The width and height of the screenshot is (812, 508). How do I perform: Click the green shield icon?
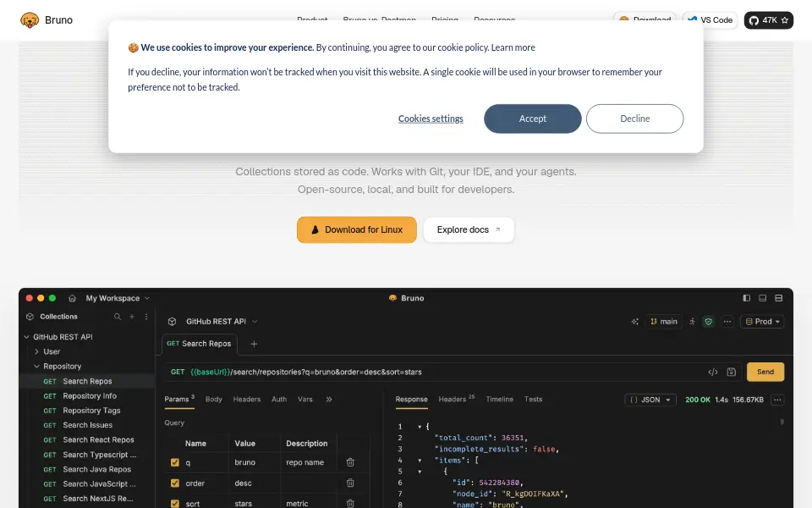coord(709,322)
